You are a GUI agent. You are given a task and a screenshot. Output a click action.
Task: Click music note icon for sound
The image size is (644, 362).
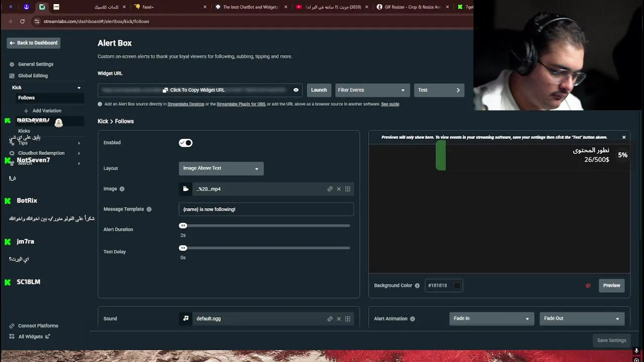tap(186, 318)
